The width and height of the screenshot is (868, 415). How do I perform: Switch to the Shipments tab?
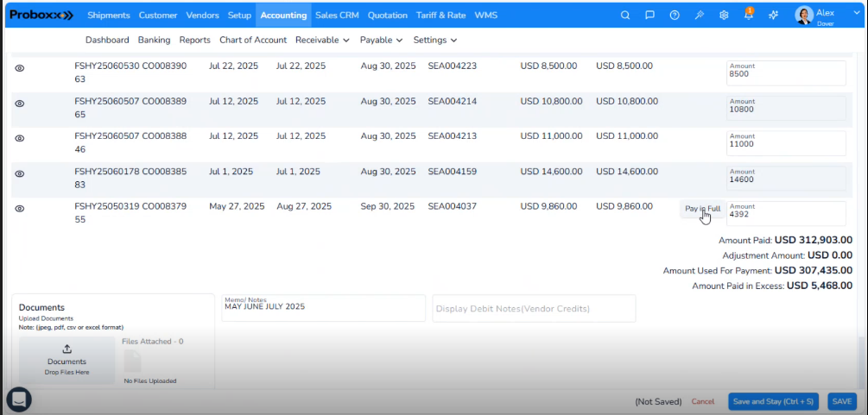pyautogui.click(x=109, y=16)
